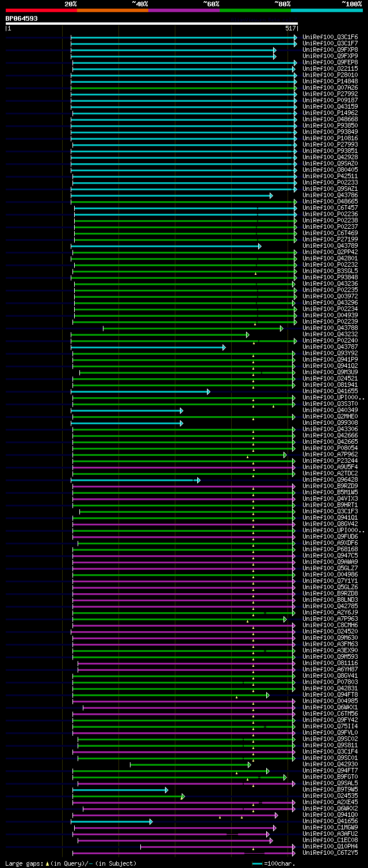Click query end position label 517
Image resolution: width=368 pixels, height=868 pixels.
290,28
